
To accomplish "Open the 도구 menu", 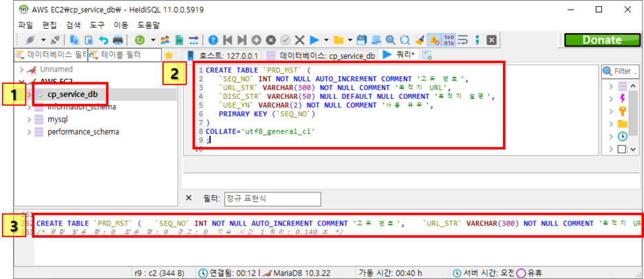I will [x=97, y=25].
